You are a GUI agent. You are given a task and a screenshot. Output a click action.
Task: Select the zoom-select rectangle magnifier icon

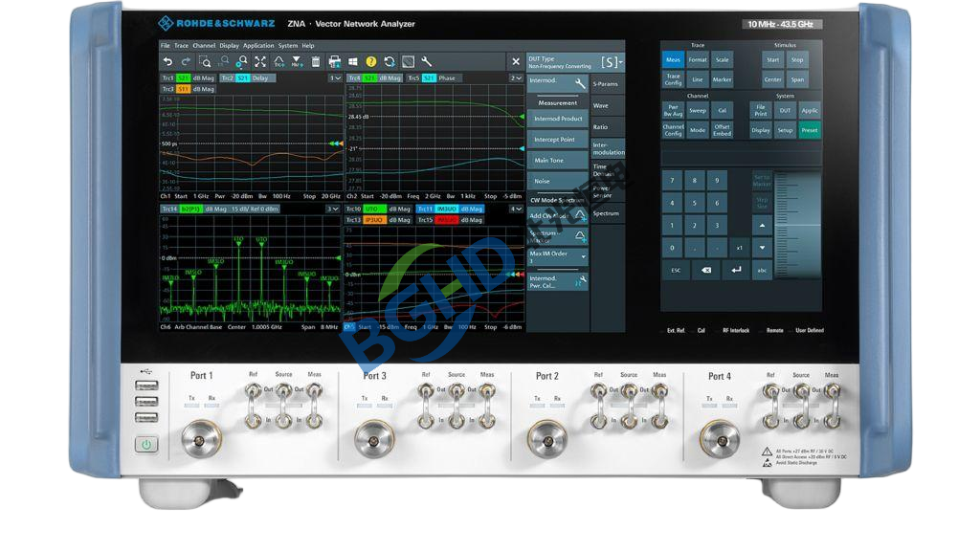pyautogui.click(x=205, y=62)
